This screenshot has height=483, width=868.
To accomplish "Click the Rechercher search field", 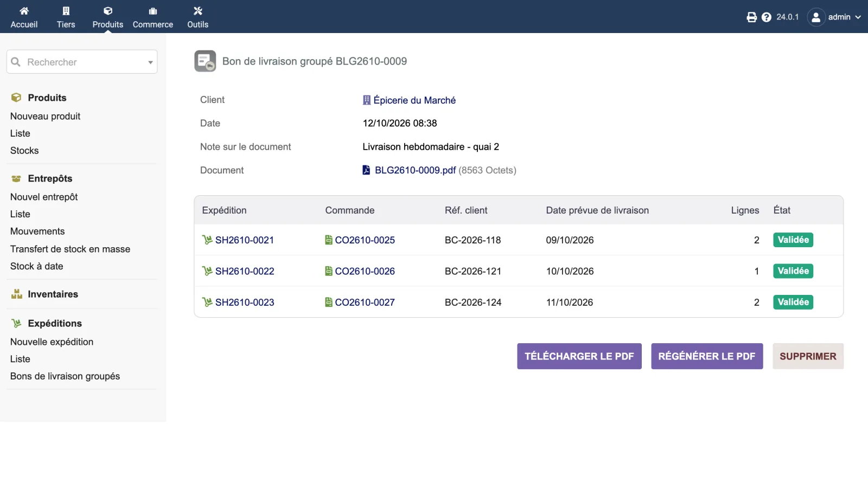I will click(82, 62).
